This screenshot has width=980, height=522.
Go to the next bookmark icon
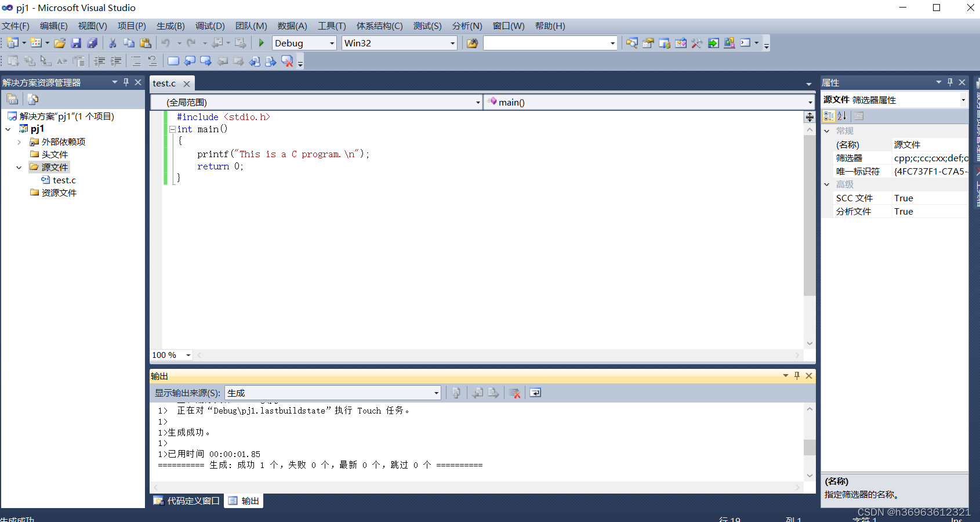[206, 61]
